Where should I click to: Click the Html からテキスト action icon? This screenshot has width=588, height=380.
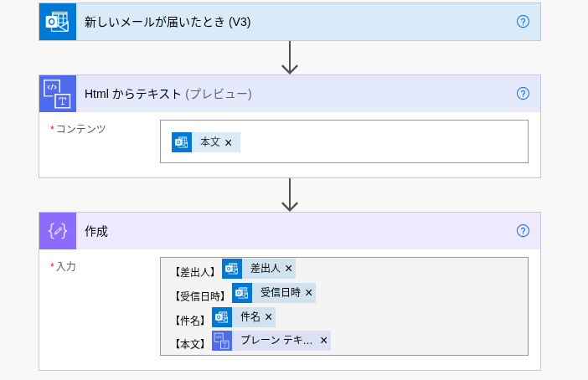point(57,94)
